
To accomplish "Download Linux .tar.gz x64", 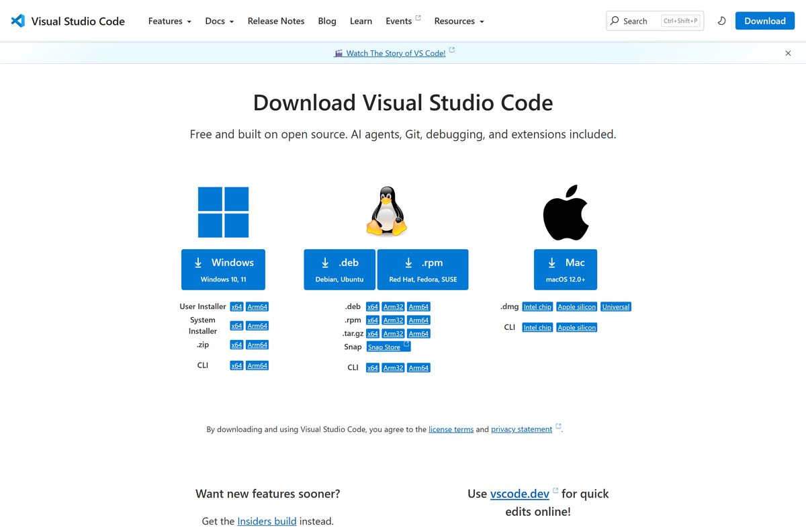I will pos(373,334).
